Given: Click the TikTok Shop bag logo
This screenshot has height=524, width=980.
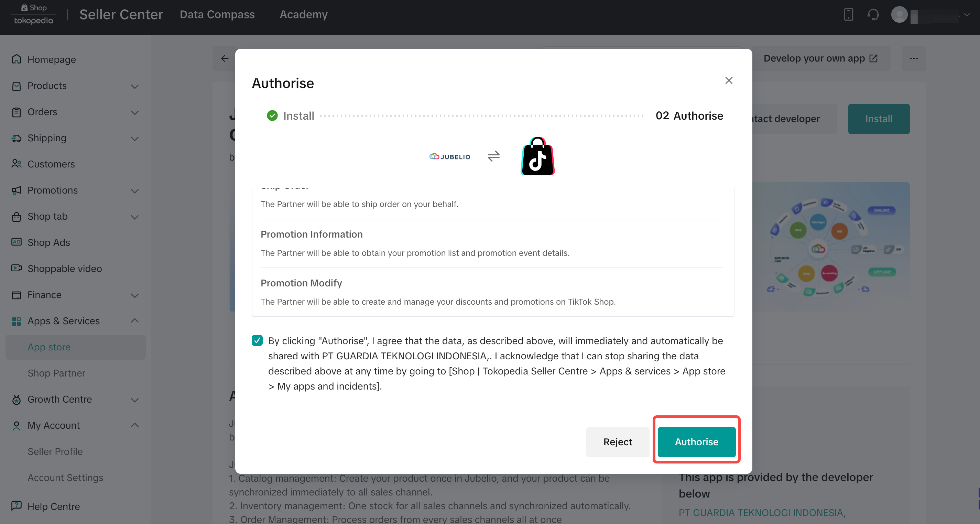Looking at the screenshot, I should tap(537, 156).
